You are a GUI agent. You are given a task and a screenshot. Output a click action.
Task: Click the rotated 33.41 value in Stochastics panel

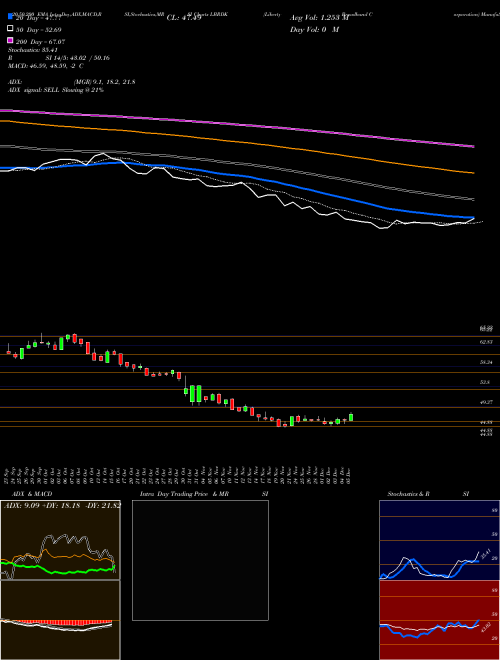point(485,554)
